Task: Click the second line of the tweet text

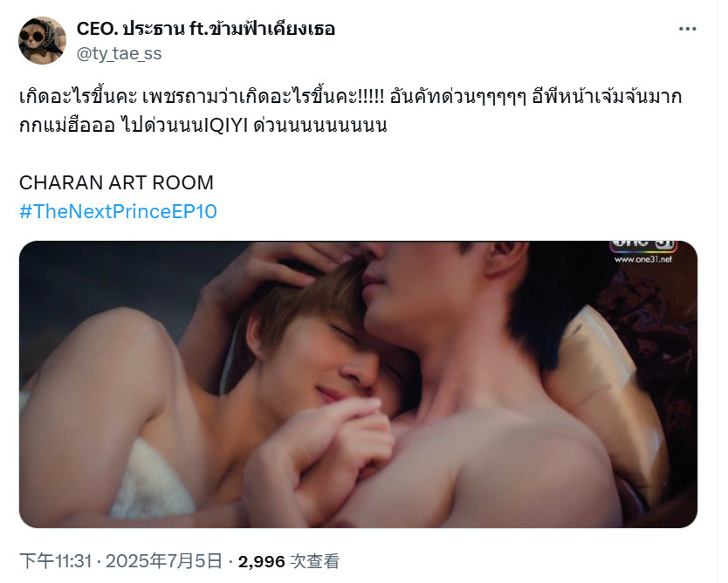Action: tap(203, 126)
